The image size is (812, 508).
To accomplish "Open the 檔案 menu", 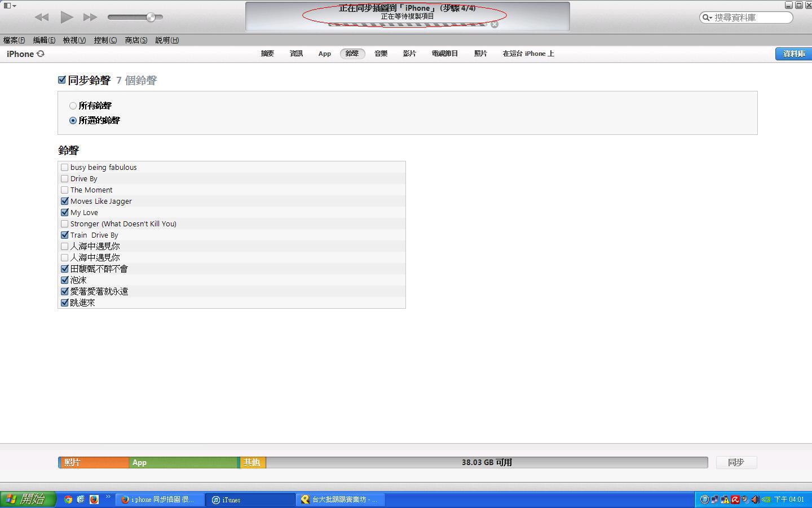I will [14, 40].
